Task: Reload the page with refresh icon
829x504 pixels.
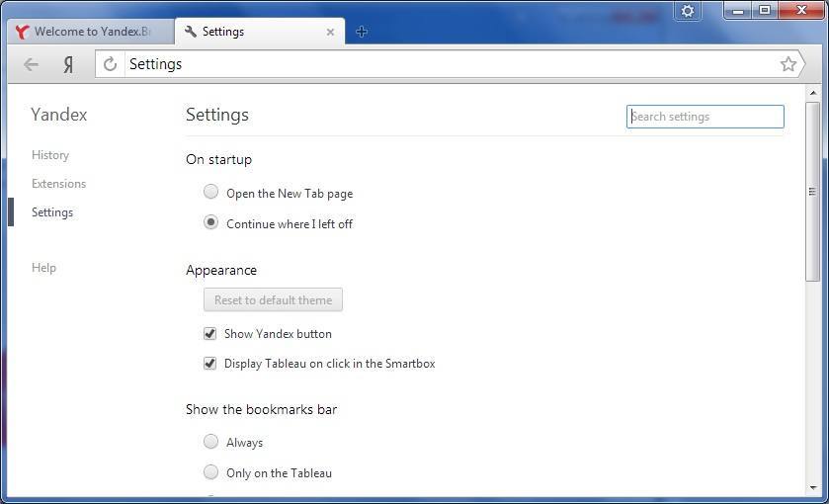Action: [x=111, y=64]
